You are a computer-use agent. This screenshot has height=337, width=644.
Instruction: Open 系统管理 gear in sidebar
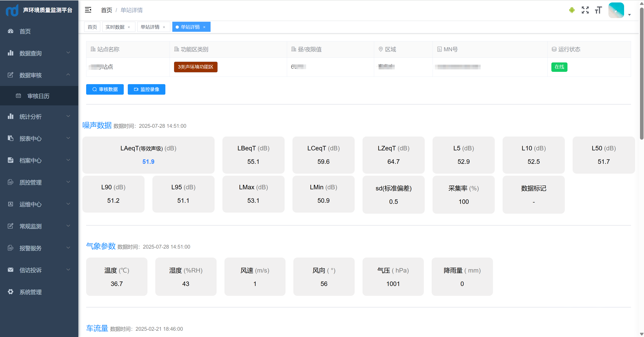[10, 292]
